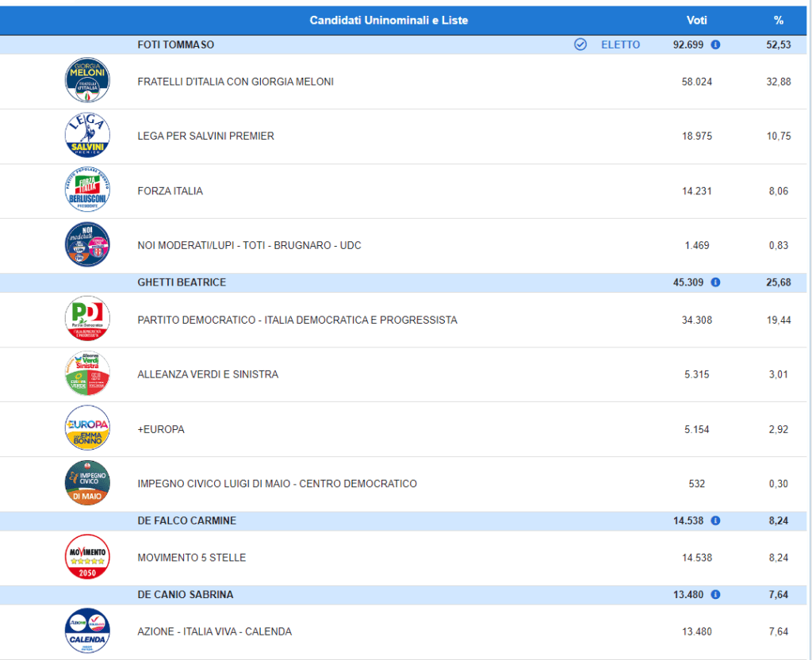
Task: Click the Azione Italia Viva Calenda logo
Action: 87,631
